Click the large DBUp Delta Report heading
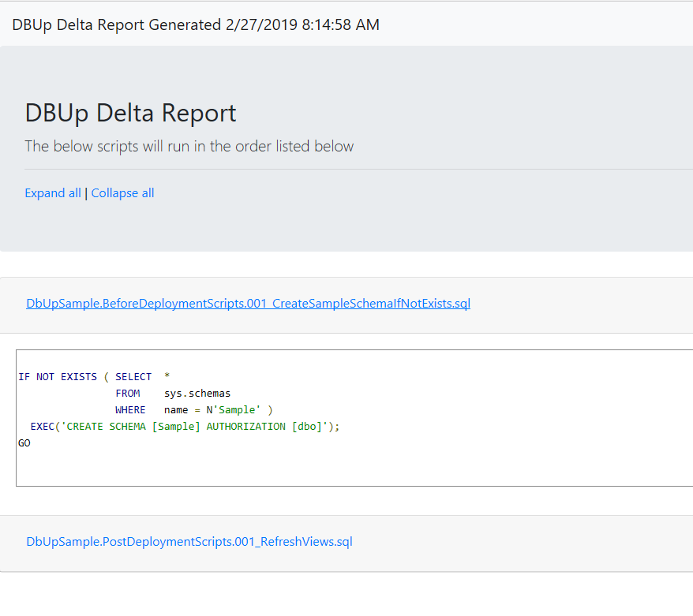Image resolution: width=693 pixels, height=616 pixels. (130, 113)
